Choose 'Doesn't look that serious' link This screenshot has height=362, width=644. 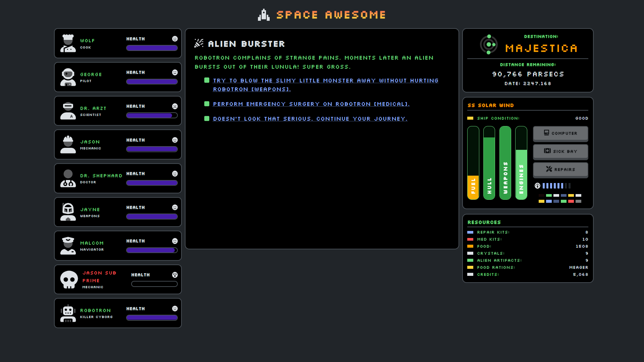click(x=310, y=119)
